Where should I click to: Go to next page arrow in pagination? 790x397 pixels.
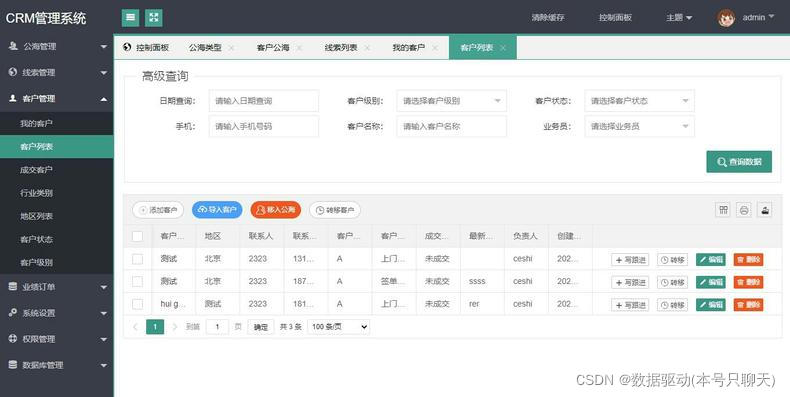click(175, 327)
